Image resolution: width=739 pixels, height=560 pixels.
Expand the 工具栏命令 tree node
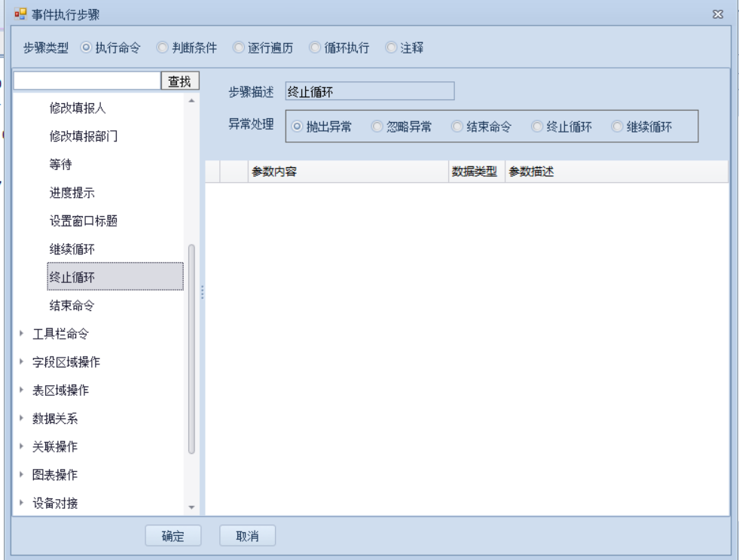point(22,334)
